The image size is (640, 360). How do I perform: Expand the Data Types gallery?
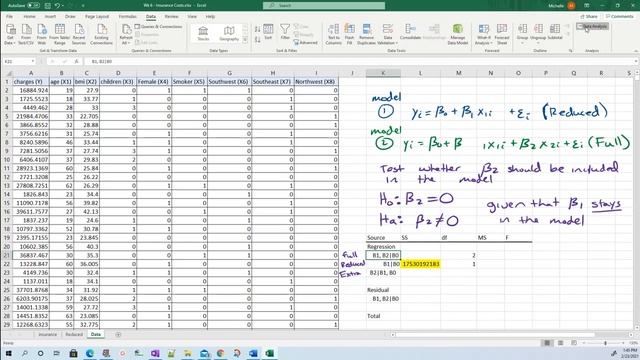click(x=245, y=40)
